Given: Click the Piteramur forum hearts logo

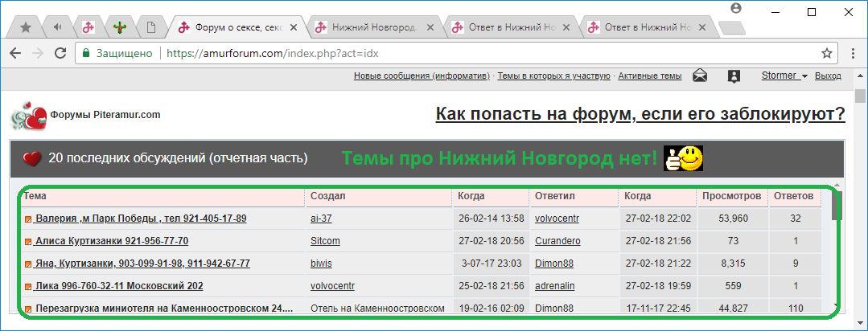Looking at the screenshot, I should pos(28,116).
